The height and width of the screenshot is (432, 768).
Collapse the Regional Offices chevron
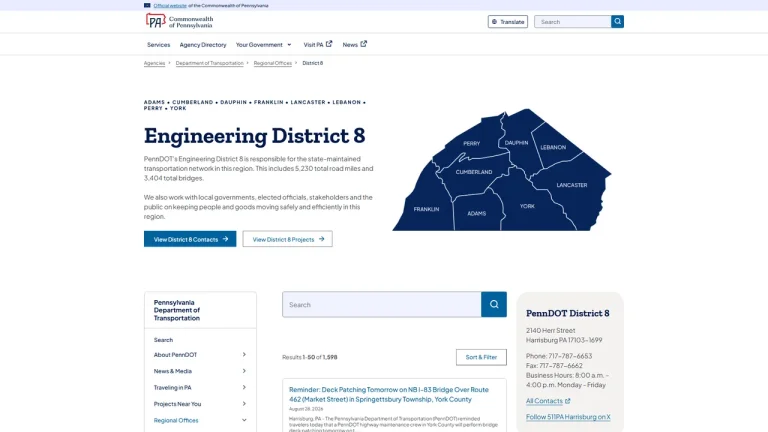pyautogui.click(x=244, y=420)
